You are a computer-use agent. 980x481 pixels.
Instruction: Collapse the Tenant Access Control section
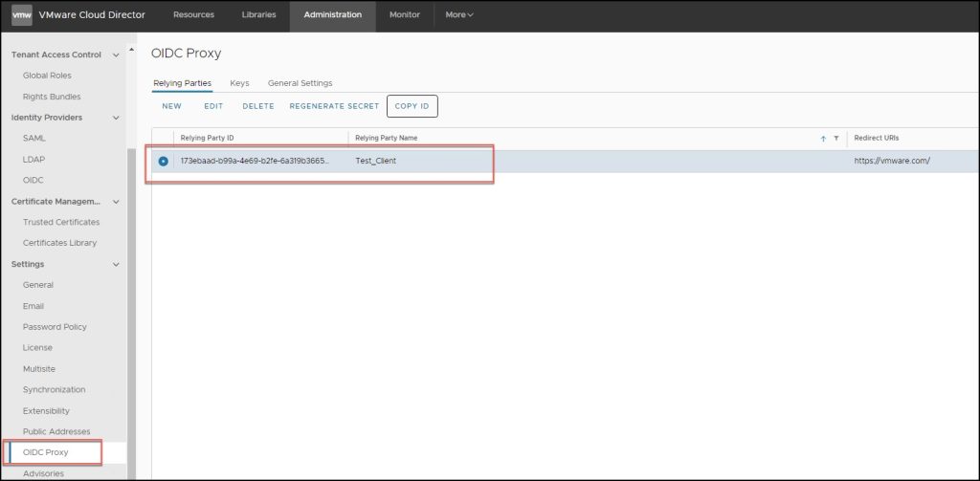117,55
